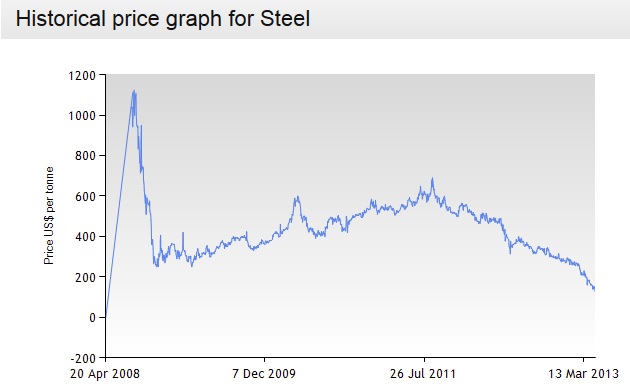The height and width of the screenshot is (384, 630).
Task: Select the 26 Jul 2011 date label
Action: click(x=423, y=374)
